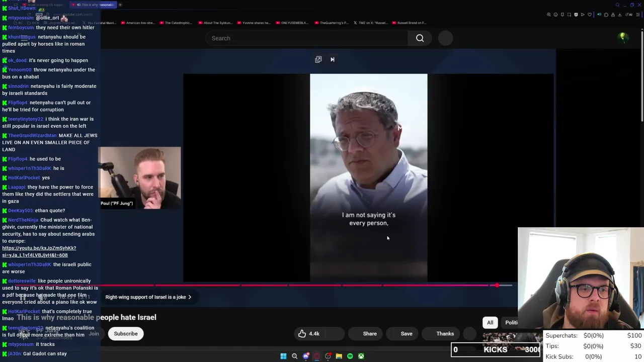Select the All filter chip
Screen dimensions: 644x362
(490, 322)
